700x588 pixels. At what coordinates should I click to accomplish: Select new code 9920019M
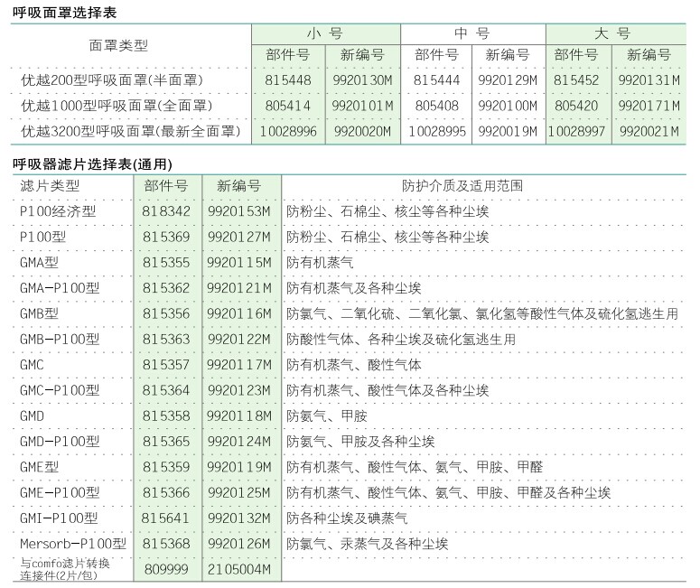pyautogui.click(x=508, y=131)
